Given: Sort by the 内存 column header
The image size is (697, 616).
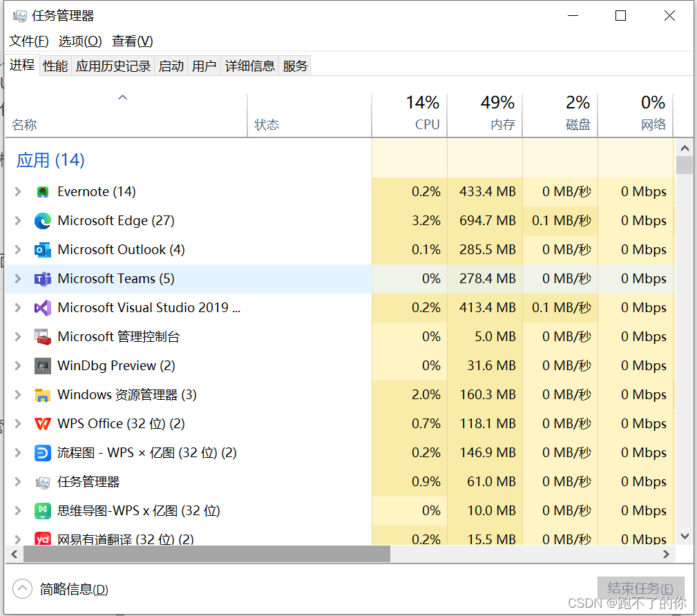Looking at the screenshot, I should 484,115.
